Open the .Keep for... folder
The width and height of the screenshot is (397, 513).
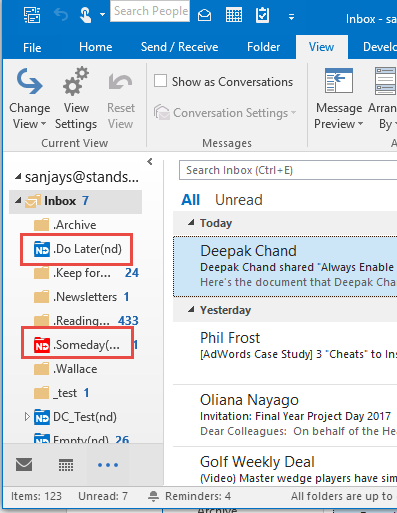click(x=82, y=273)
